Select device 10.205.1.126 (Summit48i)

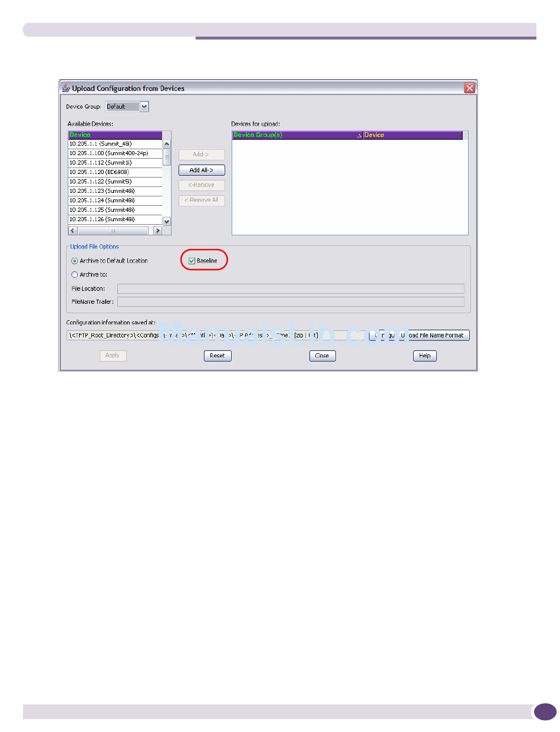point(115,219)
